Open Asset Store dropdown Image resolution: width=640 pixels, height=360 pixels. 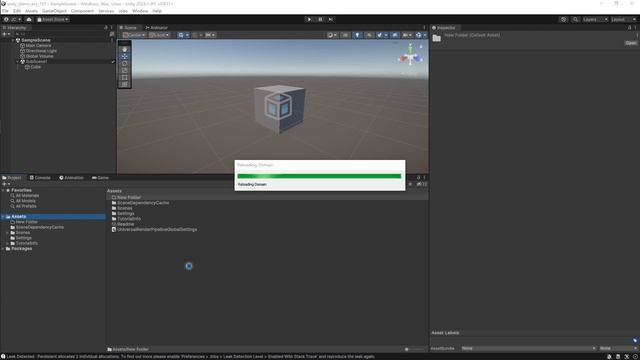(x=53, y=19)
